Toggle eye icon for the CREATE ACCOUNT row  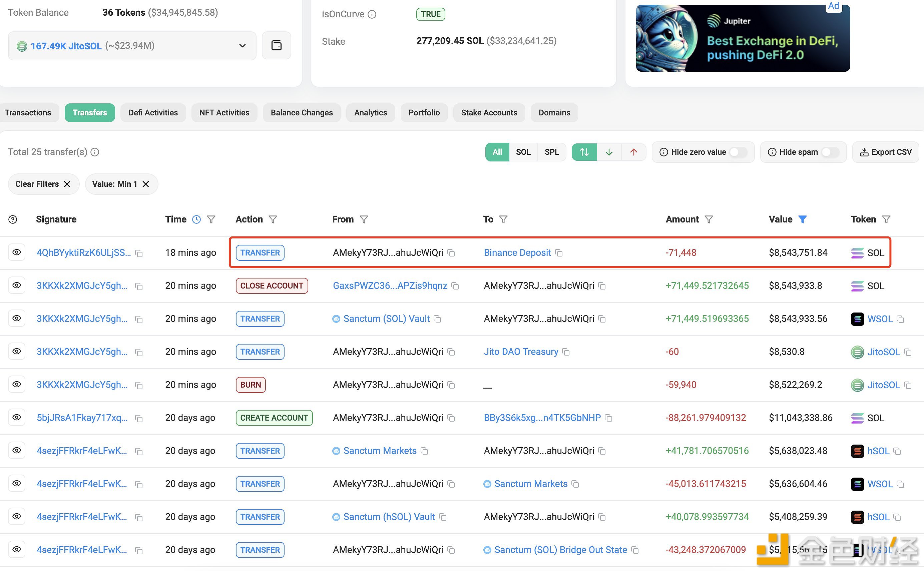click(x=17, y=418)
